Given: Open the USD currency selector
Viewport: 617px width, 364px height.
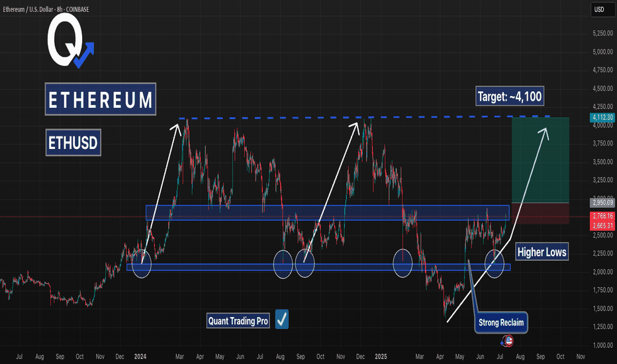Looking at the screenshot, I should [602, 9].
